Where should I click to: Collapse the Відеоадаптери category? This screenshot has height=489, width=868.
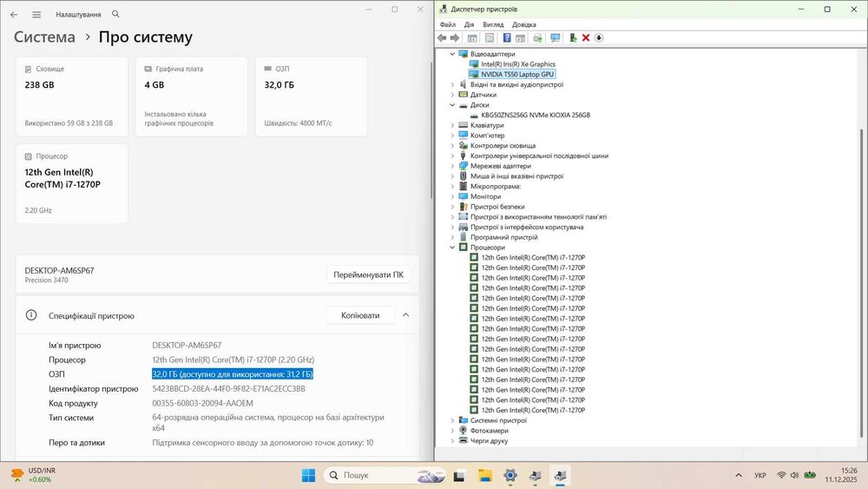[x=452, y=54]
